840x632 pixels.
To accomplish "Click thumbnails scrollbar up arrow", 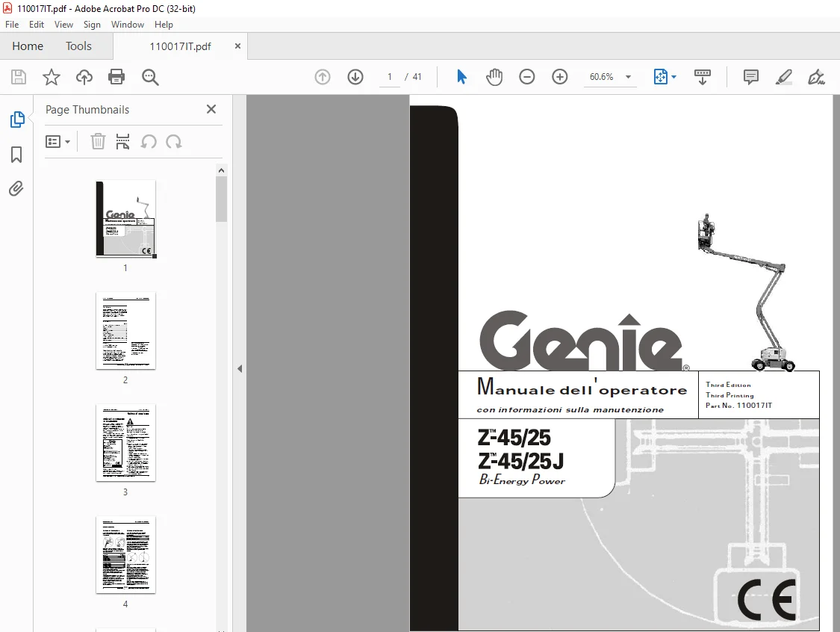I will tap(221, 170).
